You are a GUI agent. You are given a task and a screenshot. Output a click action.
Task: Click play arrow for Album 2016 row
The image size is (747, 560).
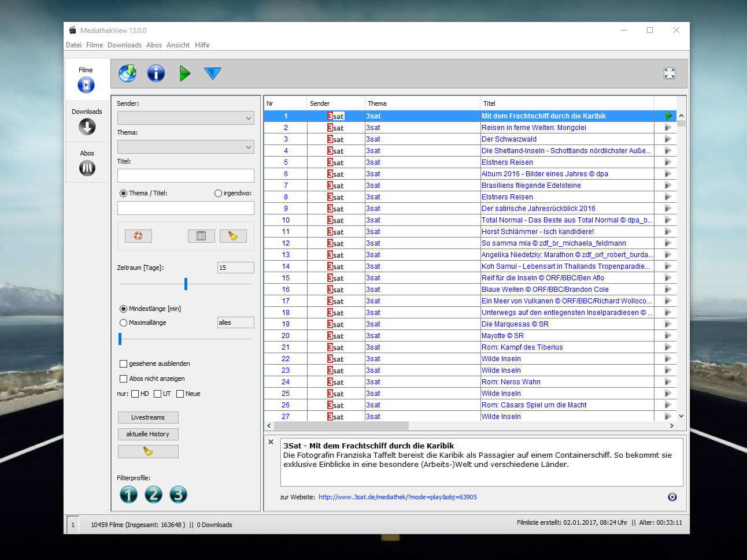[x=668, y=173]
